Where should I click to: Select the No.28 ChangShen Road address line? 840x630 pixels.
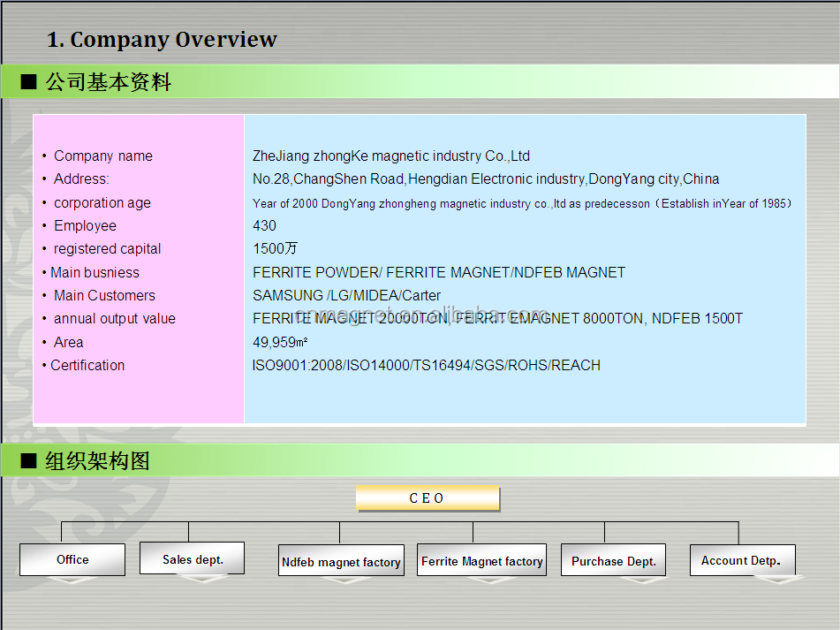pyautogui.click(x=486, y=179)
